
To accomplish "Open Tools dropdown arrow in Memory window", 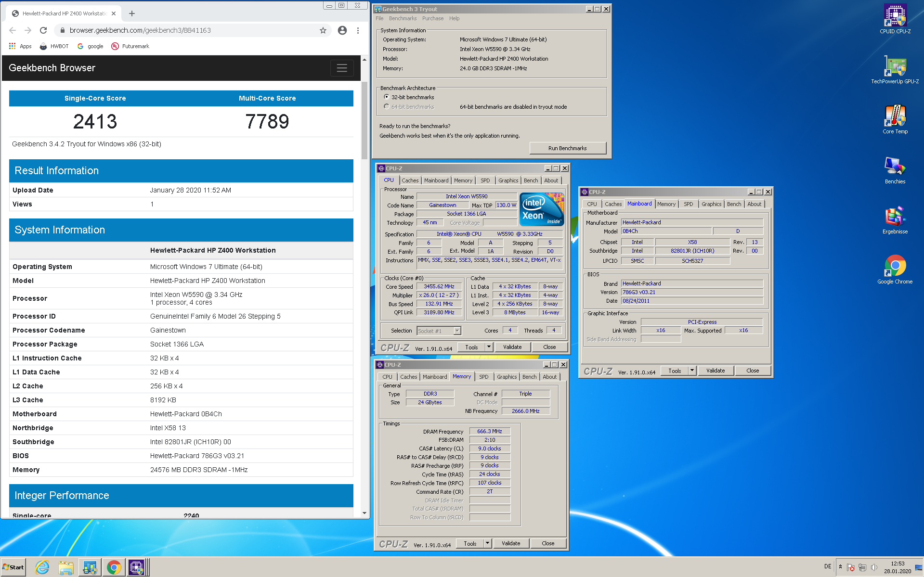I will pyautogui.click(x=487, y=543).
